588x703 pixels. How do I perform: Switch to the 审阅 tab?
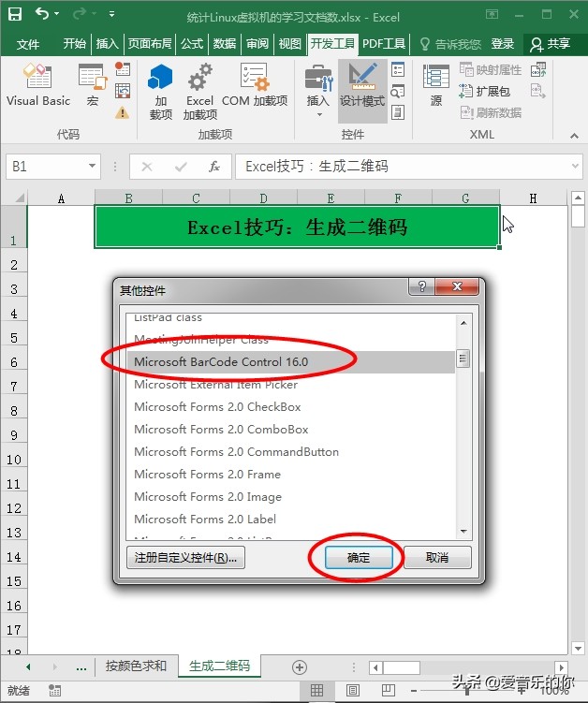(x=257, y=43)
